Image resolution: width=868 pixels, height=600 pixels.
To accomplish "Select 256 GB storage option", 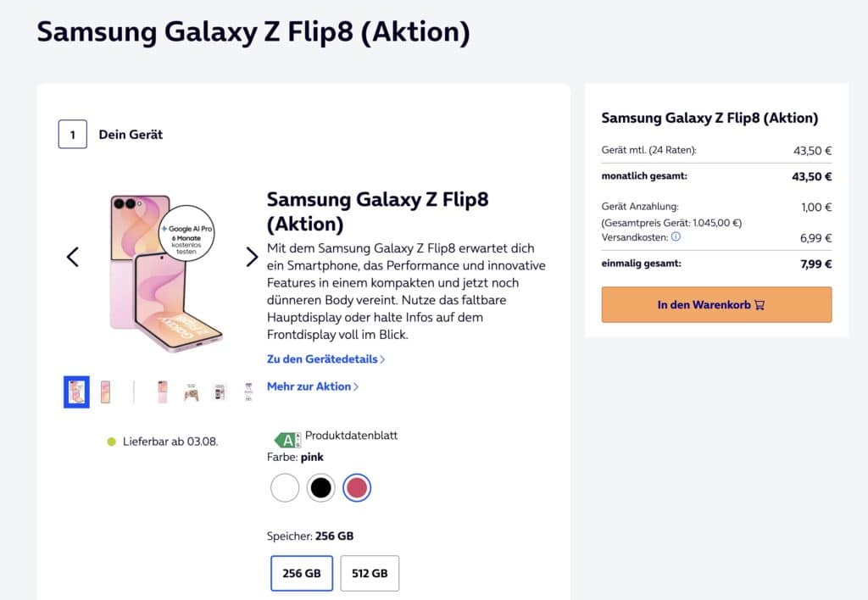I will click(302, 574).
